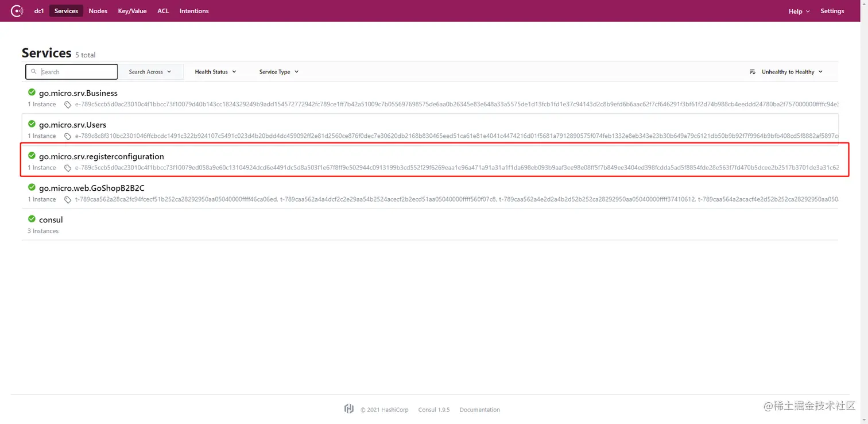Image resolution: width=868 pixels, height=424 pixels.
Task: Click '3 Instances' under consul
Action: pyautogui.click(x=43, y=231)
